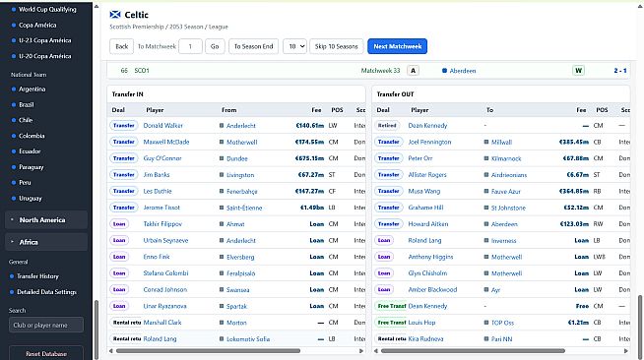Click left scroll arrow of Transfer IN table

tap(111, 351)
